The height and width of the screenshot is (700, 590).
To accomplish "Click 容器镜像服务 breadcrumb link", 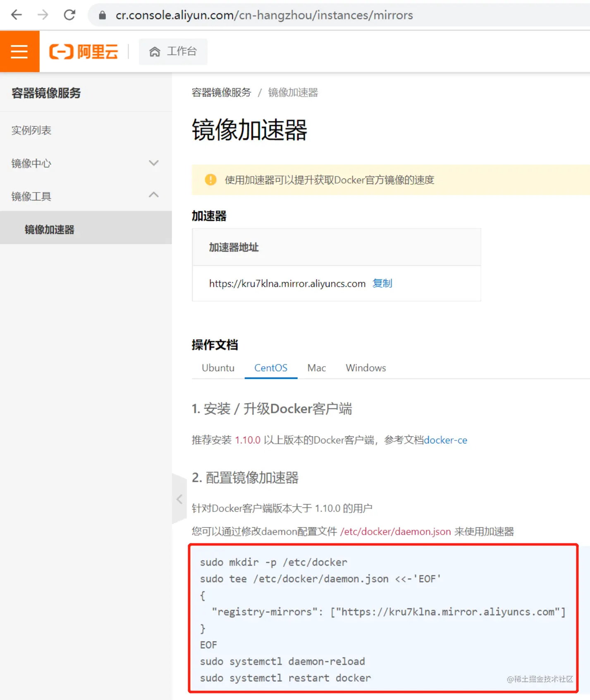I will 221,92.
